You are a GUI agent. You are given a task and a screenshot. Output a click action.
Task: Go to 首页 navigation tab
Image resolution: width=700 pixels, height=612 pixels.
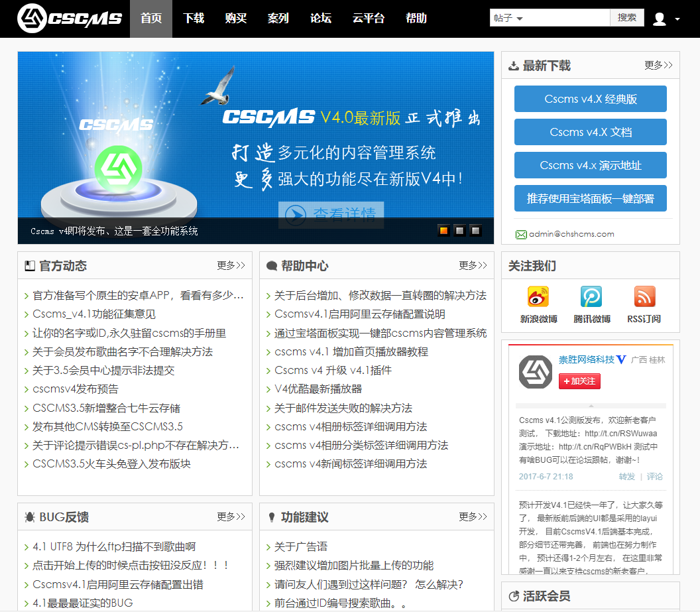click(x=151, y=19)
